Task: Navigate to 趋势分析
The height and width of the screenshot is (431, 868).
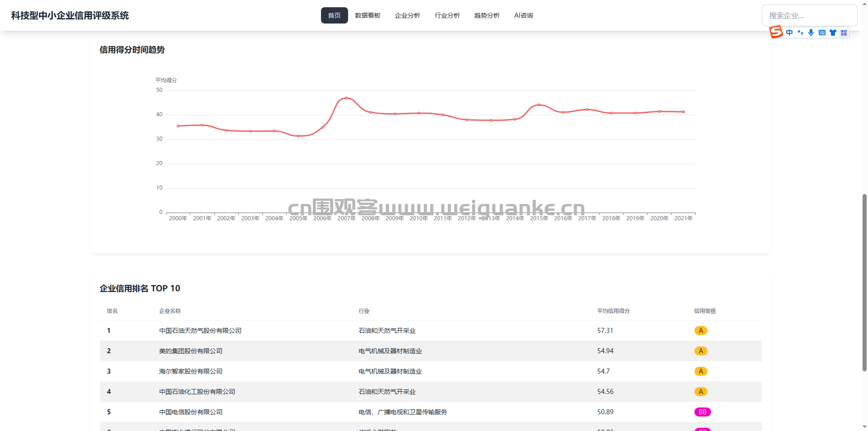Action: (487, 15)
